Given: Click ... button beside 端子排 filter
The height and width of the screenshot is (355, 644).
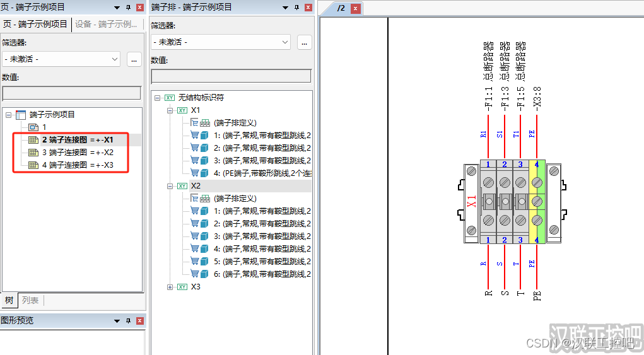Looking at the screenshot, I should point(304,42).
